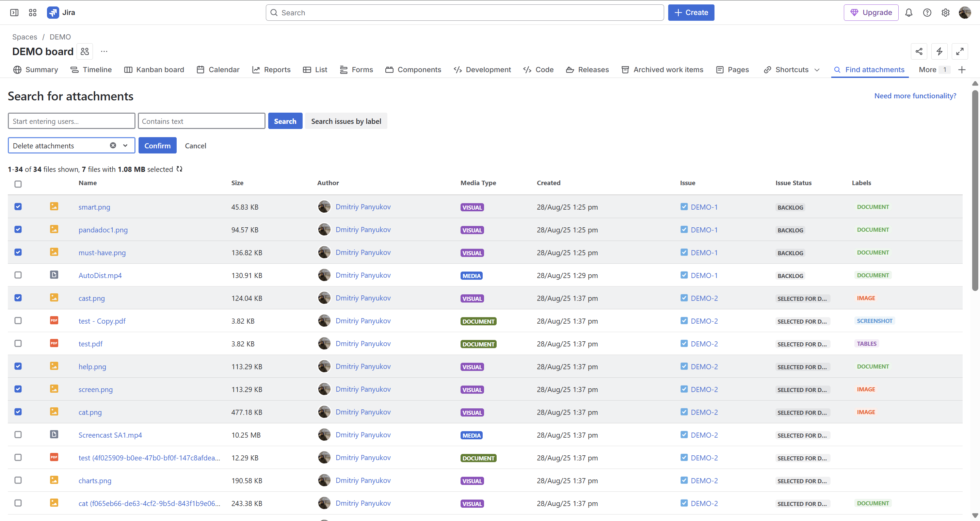
Task: Click the notifications bell icon
Action: [909, 13]
